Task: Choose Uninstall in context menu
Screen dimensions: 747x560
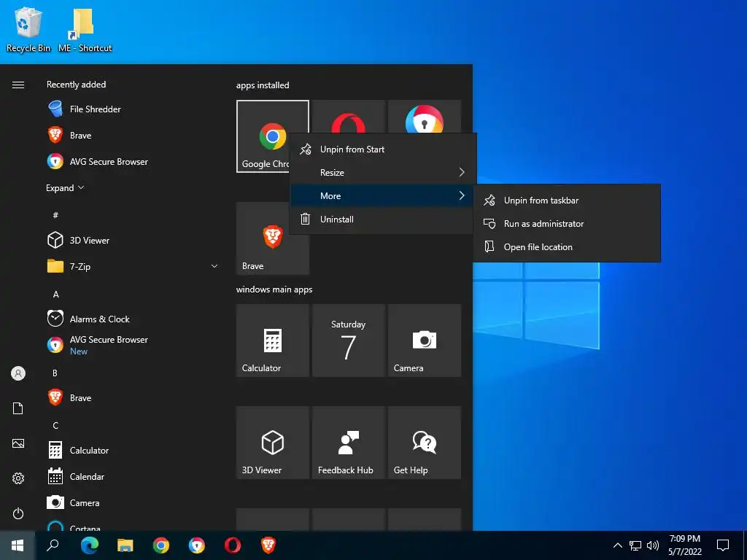Action: [383, 219]
